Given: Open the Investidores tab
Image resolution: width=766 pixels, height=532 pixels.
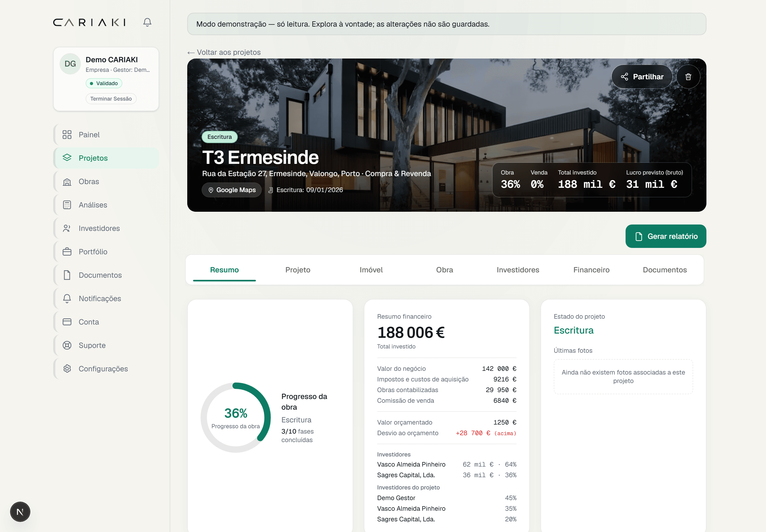Looking at the screenshot, I should click(x=518, y=270).
